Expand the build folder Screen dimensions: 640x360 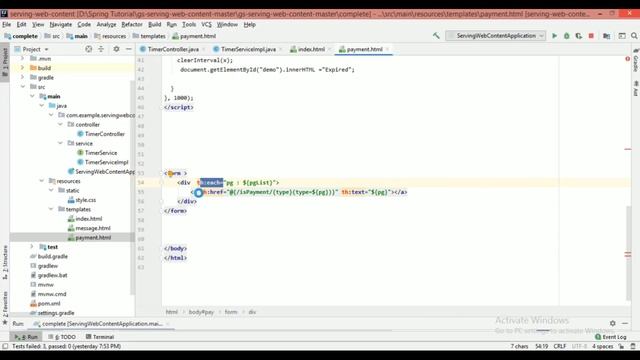pyautogui.click(x=22, y=68)
